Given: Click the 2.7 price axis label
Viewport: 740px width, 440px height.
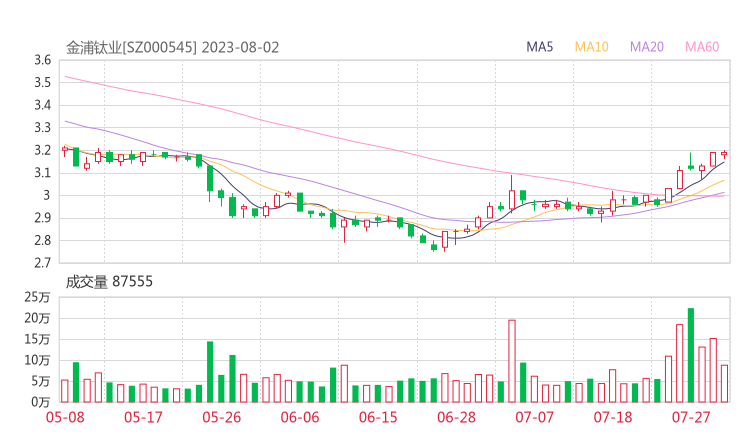Looking at the screenshot, I should [42, 263].
